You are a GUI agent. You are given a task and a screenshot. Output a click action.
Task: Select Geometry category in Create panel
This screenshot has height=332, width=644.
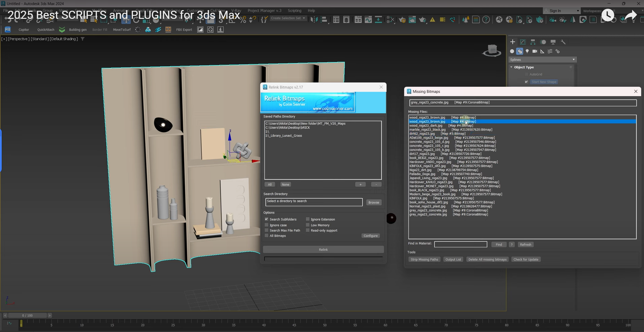(512, 51)
